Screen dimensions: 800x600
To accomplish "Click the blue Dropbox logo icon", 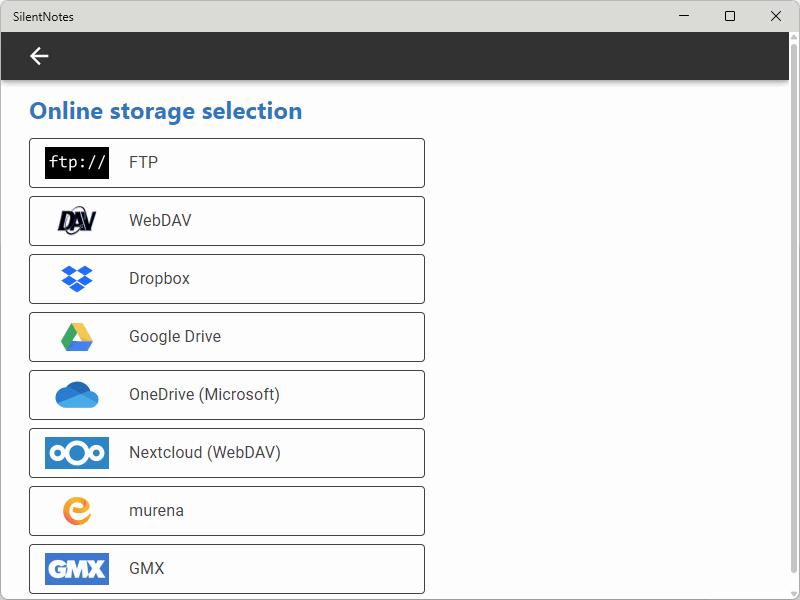I will point(77,279).
